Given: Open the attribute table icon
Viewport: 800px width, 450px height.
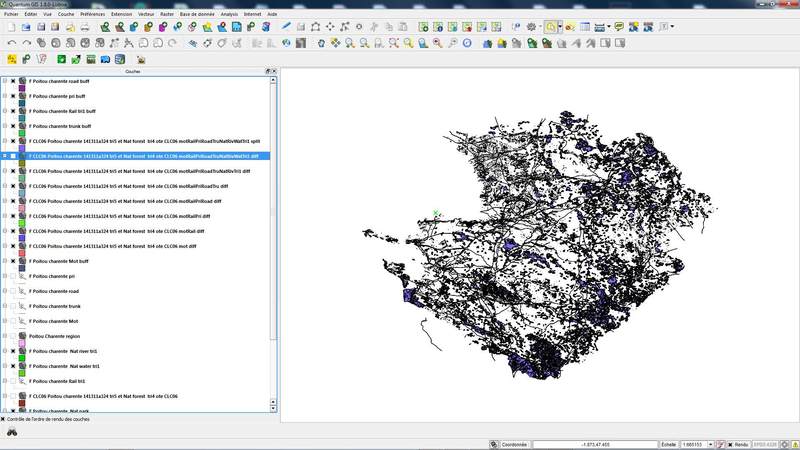Looking at the screenshot, I should click(x=585, y=27).
